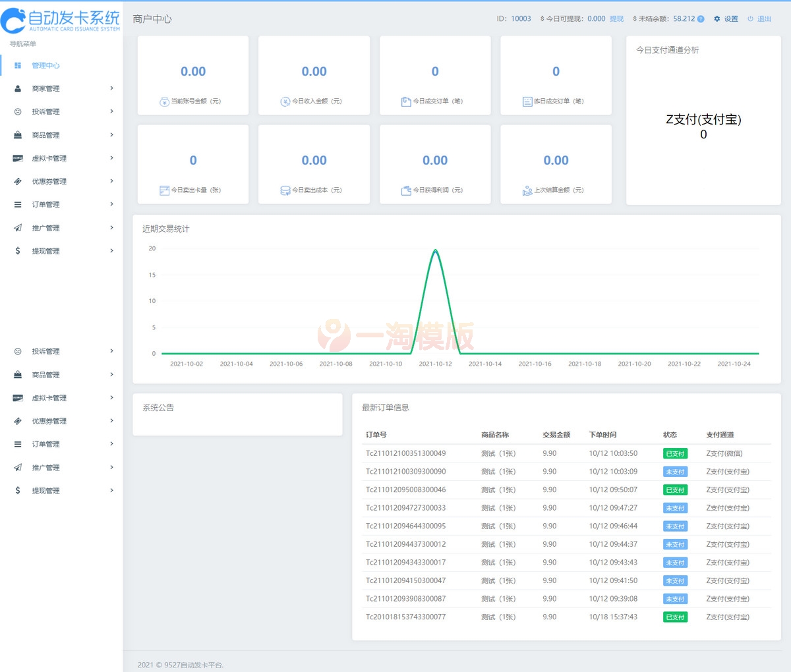Select the 商家管理 menu item

click(x=45, y=88)
